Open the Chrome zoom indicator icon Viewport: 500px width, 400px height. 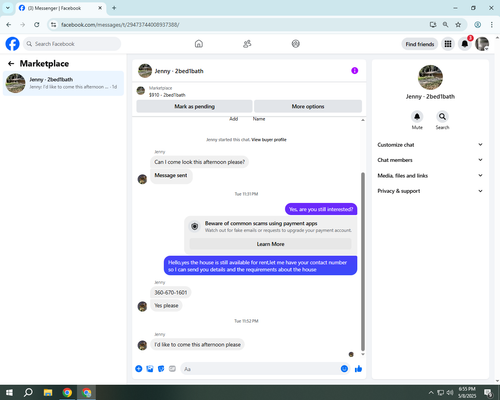coord(445,25)
